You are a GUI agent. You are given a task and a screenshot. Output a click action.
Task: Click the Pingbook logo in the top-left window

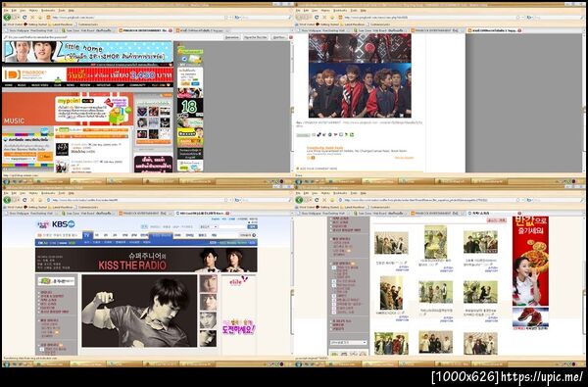tap(24, 74)
